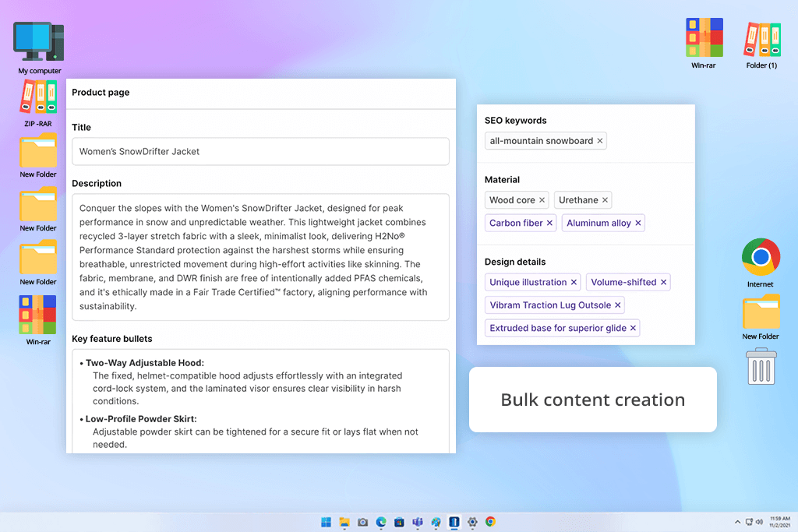Click the Two-Way Adjustable Hood bullet heading
The height and width of the screenshot is (532, 798).
pyautogui.click(x=144, y=363)
